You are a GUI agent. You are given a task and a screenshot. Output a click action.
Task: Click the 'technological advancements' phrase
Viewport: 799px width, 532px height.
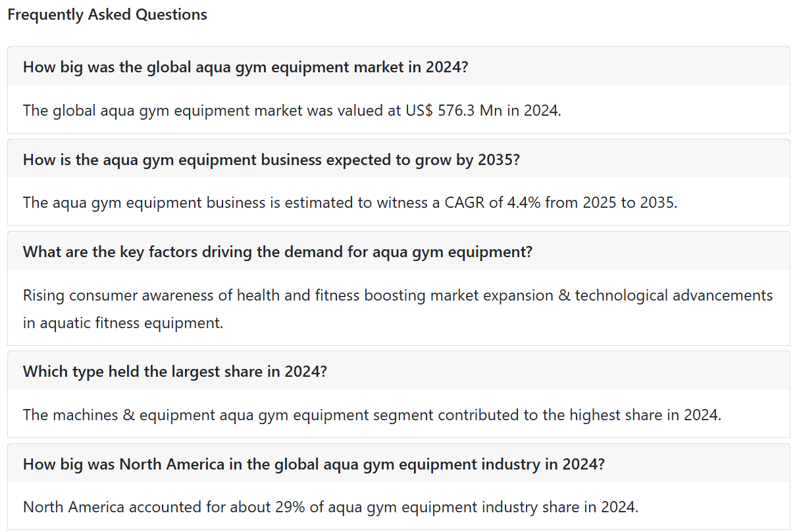[674, 295]
